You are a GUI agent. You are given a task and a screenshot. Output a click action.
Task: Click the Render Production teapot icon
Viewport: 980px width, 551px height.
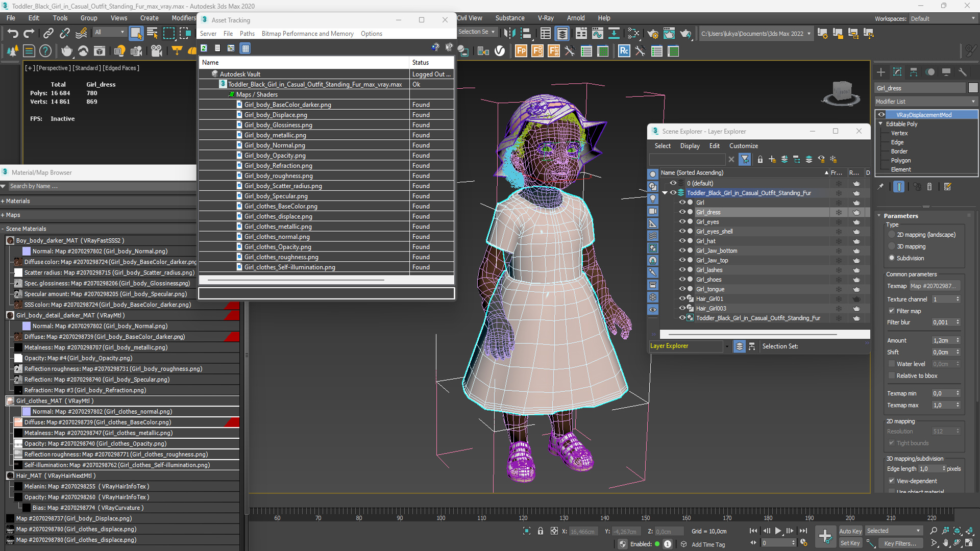(685, 34)
